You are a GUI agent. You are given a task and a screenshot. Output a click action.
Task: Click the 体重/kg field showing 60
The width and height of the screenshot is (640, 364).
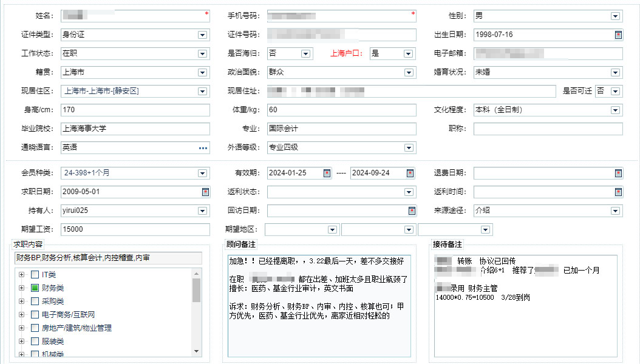tap(342, 110)
